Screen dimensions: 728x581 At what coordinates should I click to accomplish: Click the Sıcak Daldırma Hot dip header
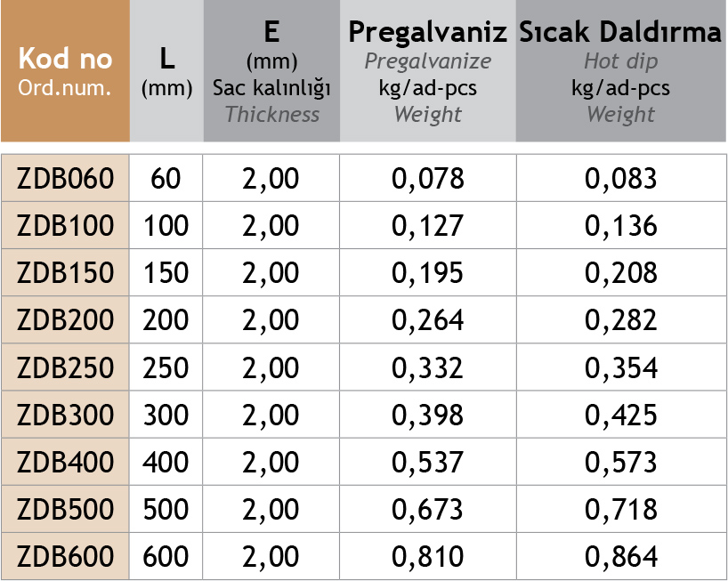click(x=620, y=71)
